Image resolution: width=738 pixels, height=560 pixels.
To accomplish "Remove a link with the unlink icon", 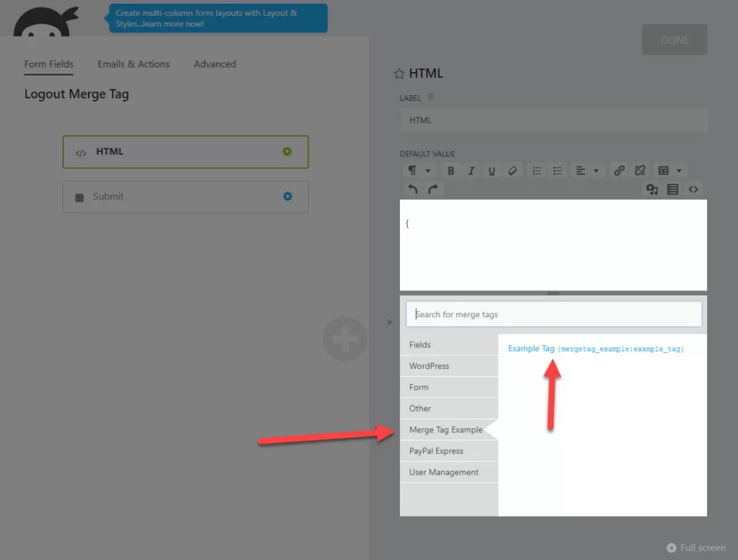I will coord(640,170).
